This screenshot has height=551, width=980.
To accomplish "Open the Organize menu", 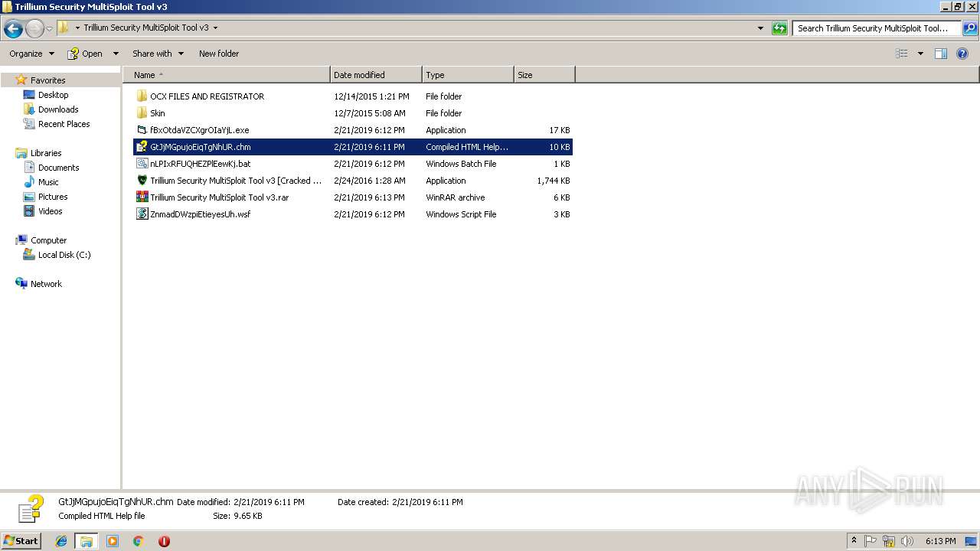I will pyautogui.click(x=31, y=54).
